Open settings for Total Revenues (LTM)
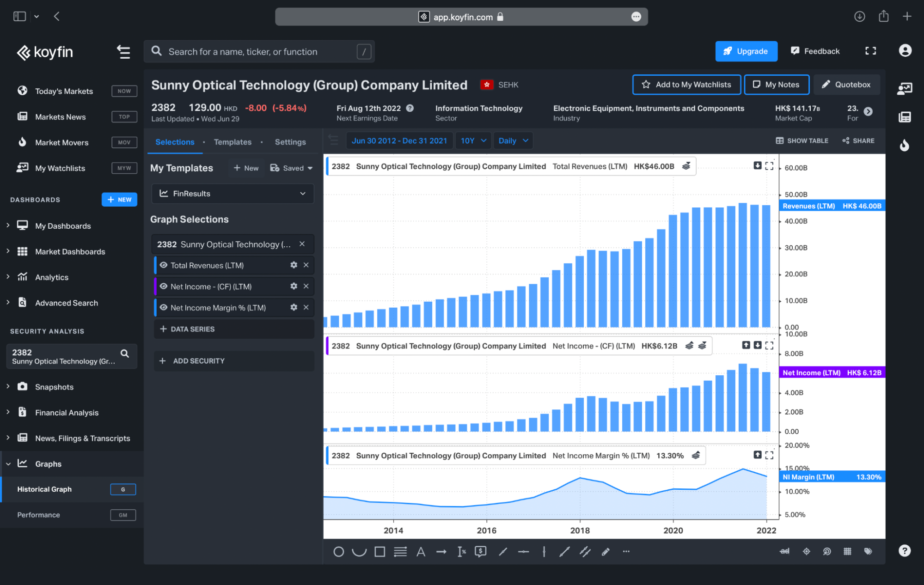 tap(294, 265)
